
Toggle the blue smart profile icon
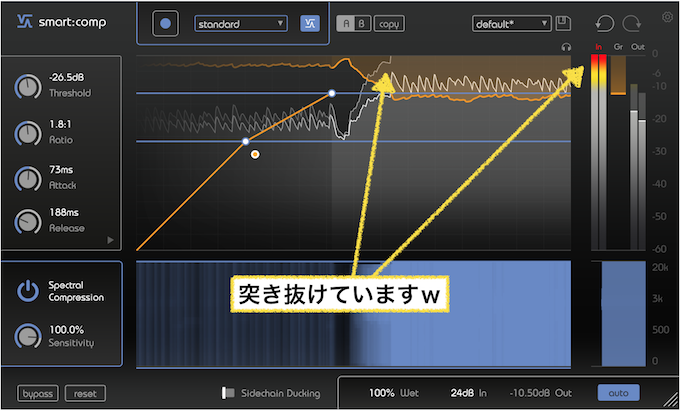point(310,23)
